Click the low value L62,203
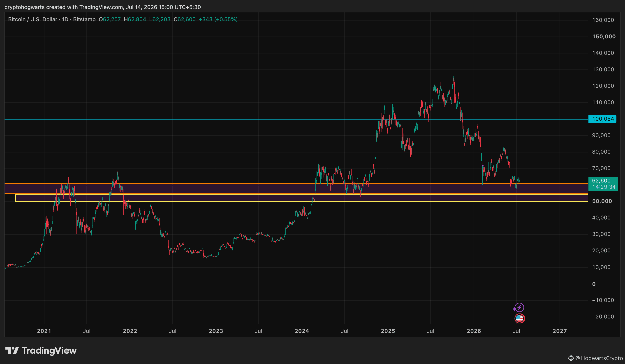Screen dimensions: 625x364 coord(160,19)
